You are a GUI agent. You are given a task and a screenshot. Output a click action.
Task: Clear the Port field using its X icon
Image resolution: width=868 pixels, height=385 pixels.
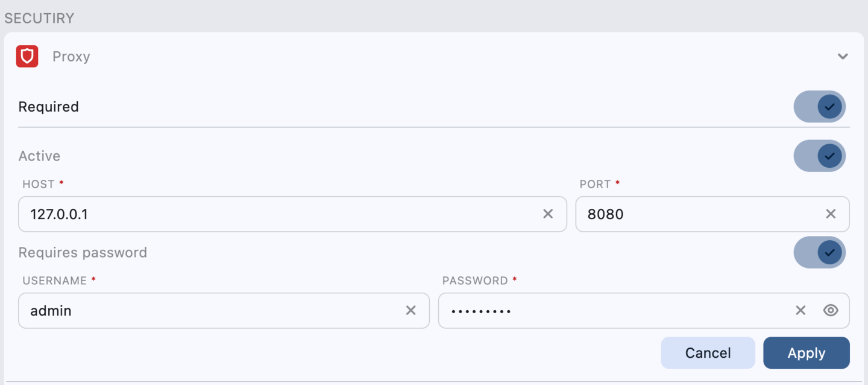coord(831,214)
